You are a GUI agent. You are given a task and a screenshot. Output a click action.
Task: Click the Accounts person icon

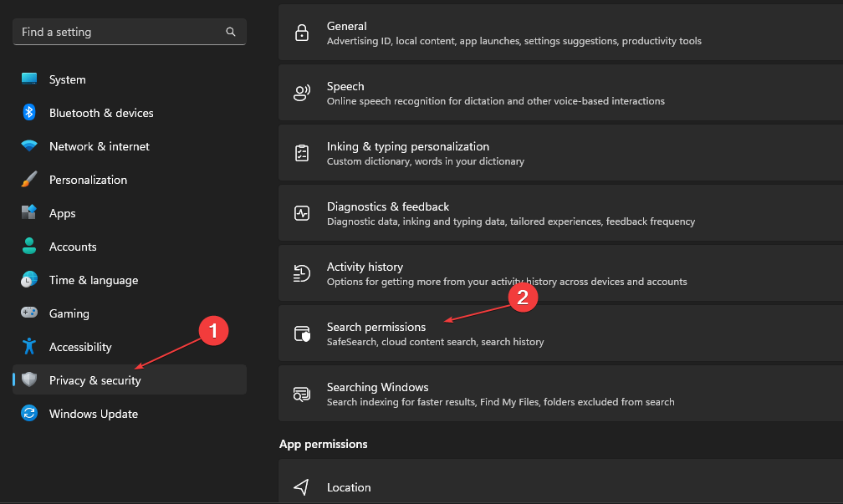tap(29, 247)
